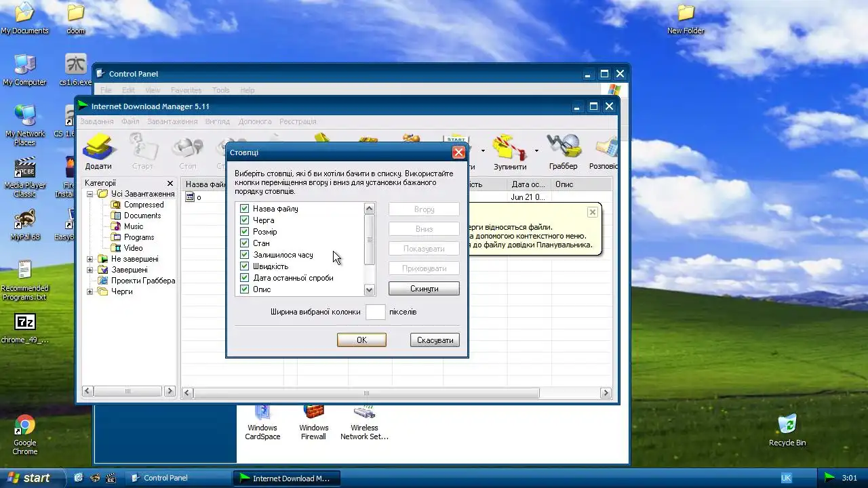Open the Завантаження menu

pyautogui.click(x=173, y=121)
